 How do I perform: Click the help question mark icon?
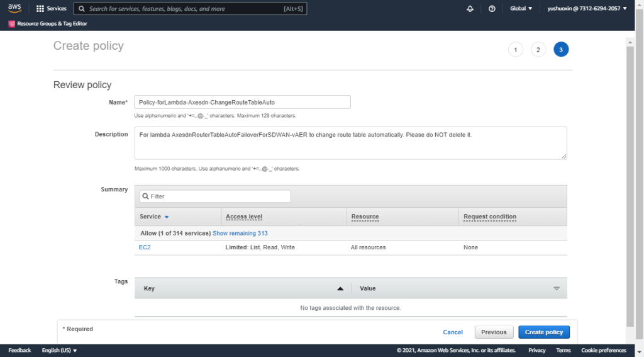[x=492, y=9]
